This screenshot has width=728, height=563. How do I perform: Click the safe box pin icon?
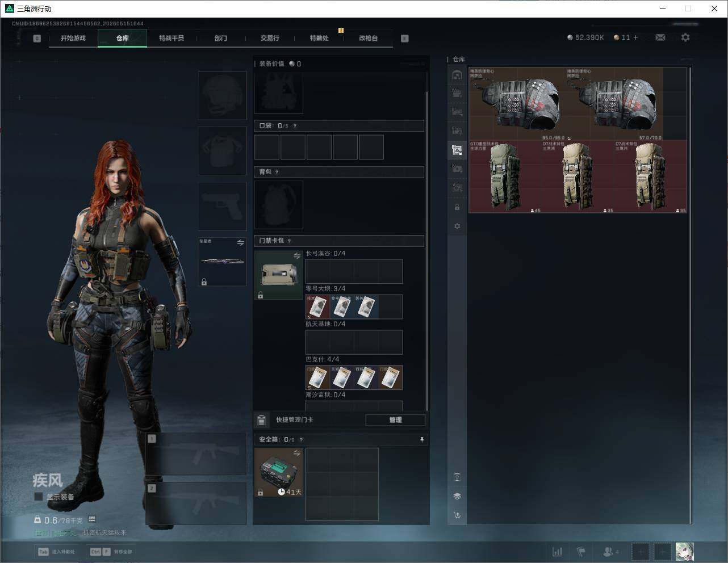(421, 440)
